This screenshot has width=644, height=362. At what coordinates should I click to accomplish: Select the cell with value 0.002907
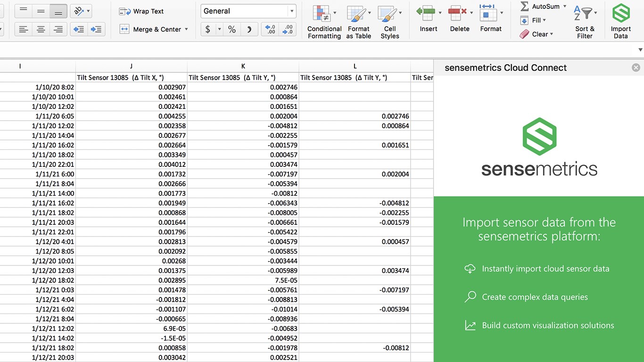point(131,87)
